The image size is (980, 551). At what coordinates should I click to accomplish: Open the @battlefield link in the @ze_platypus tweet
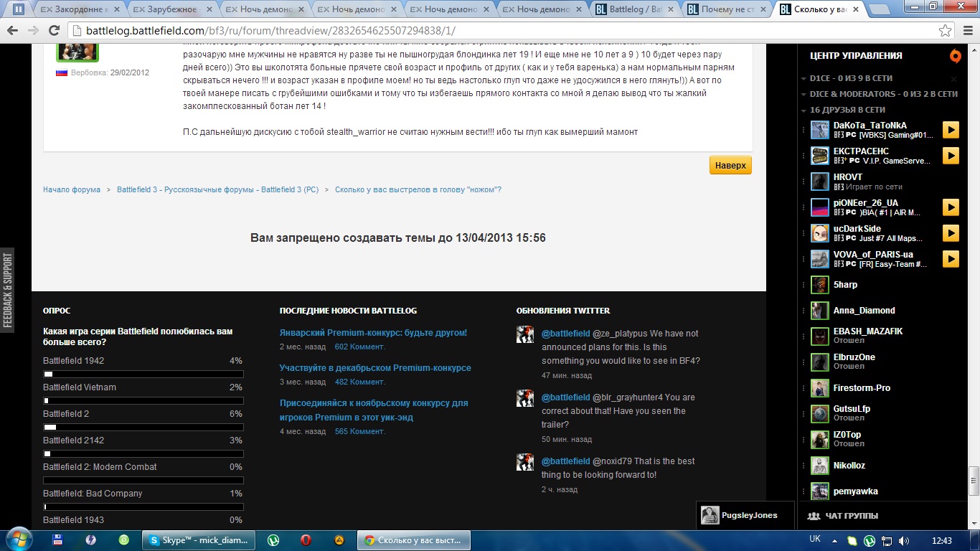click(x=565, y=334)
